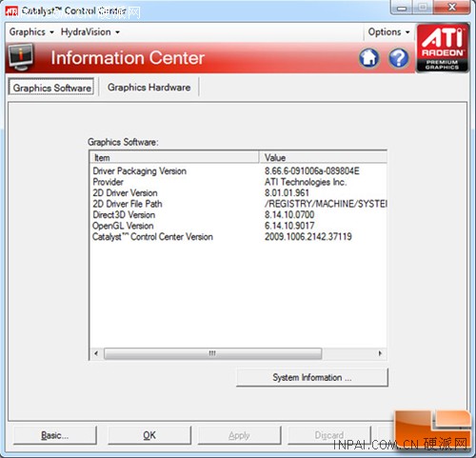Click the Information Center monitor icon

tap(21, 57)
